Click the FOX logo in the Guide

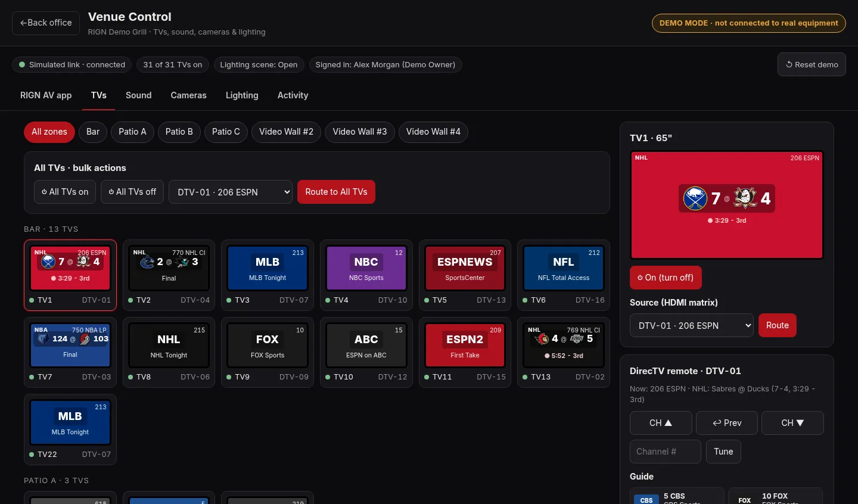click(745, 500)
